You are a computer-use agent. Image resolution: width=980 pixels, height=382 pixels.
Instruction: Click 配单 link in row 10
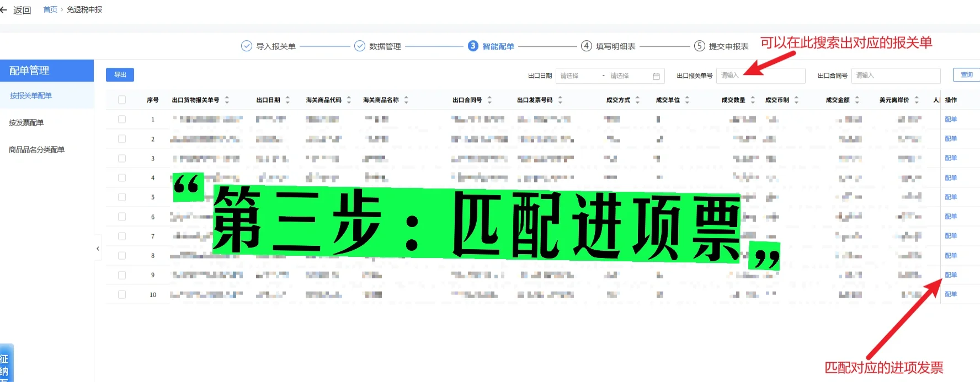click(x=951, y=294)
